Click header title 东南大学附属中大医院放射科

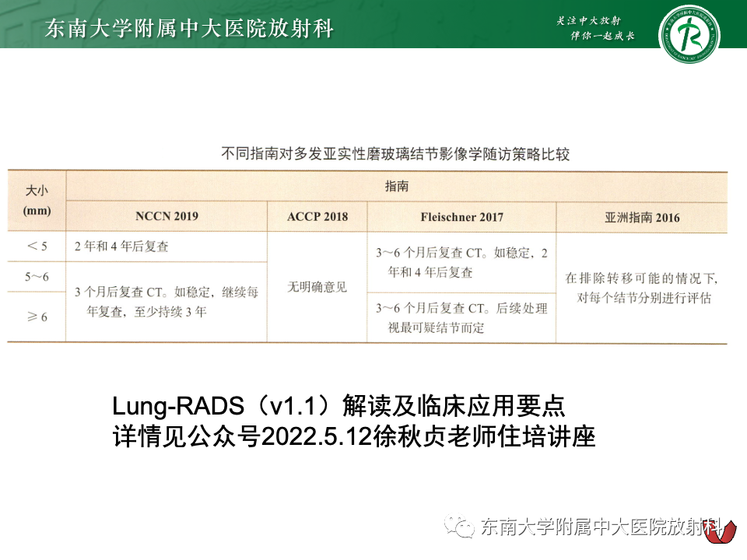(x=189, y=29)
